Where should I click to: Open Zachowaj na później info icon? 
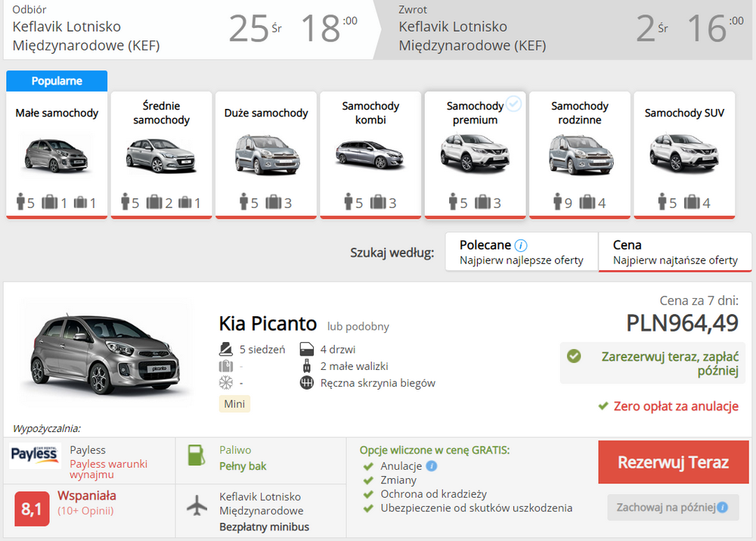(722, 507)
